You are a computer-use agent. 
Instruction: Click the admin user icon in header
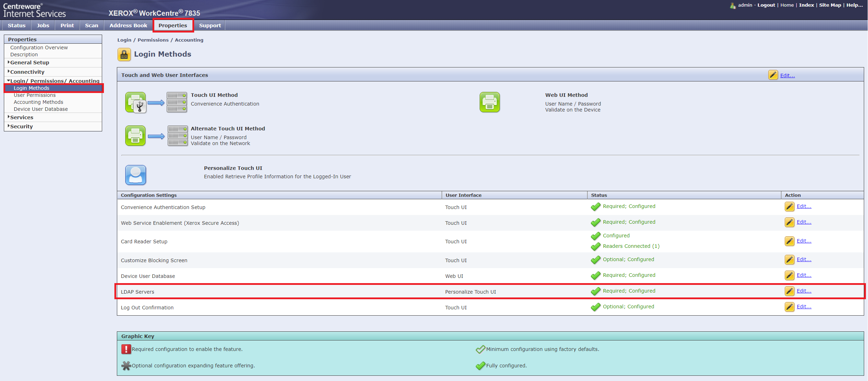click(733, 5)
